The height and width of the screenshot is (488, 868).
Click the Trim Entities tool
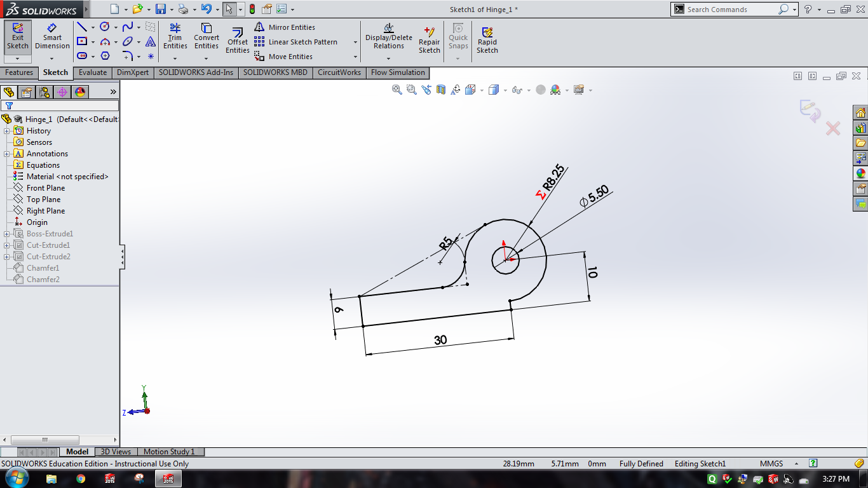pyautogui.click(x=175, y=36)
